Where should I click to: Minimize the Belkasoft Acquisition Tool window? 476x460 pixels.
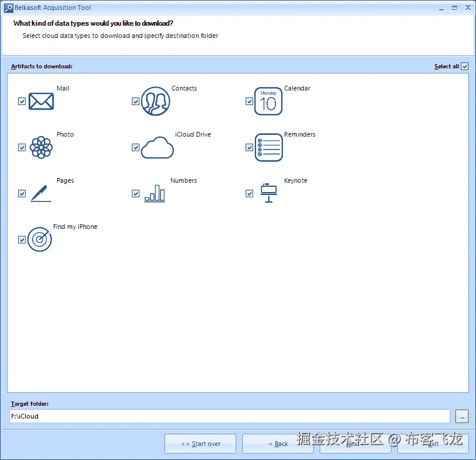441,8
